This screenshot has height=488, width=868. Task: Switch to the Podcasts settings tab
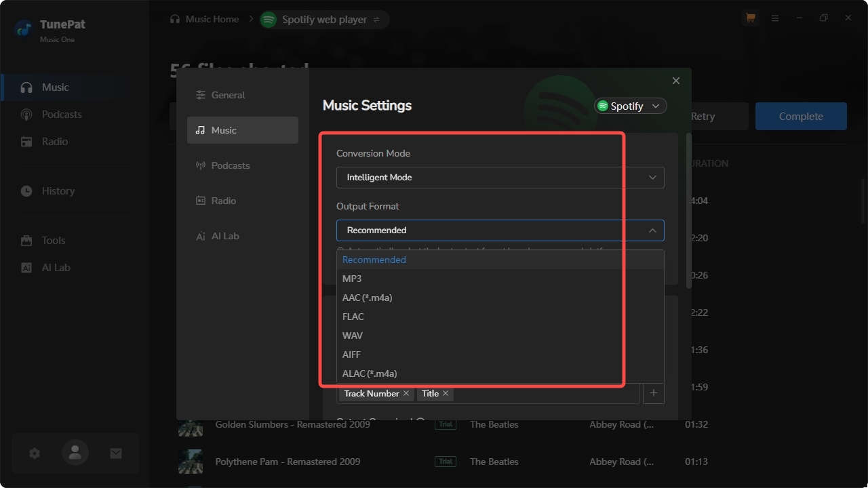click(230, 165)
